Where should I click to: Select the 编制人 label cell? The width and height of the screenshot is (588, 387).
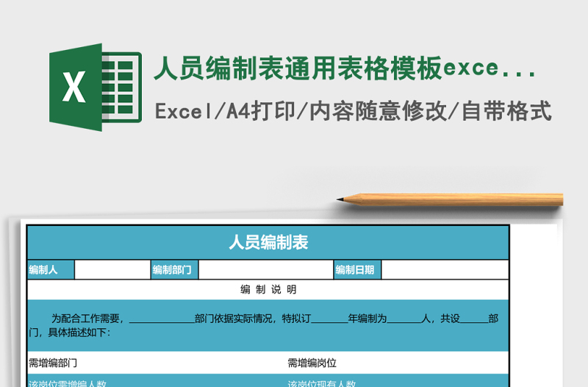(x=50, y=270)
